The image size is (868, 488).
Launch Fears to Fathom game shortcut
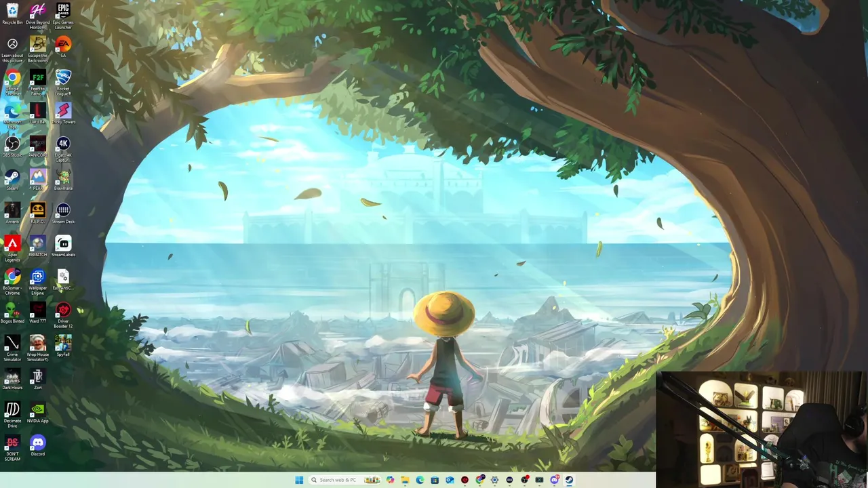point(38,82)
